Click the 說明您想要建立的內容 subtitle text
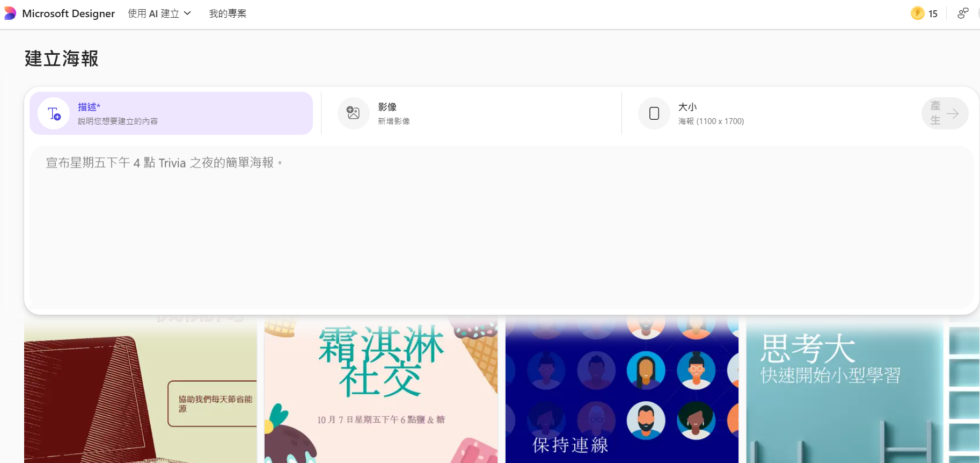This screenshot has width=980, height=463. (x=118, y=121)
